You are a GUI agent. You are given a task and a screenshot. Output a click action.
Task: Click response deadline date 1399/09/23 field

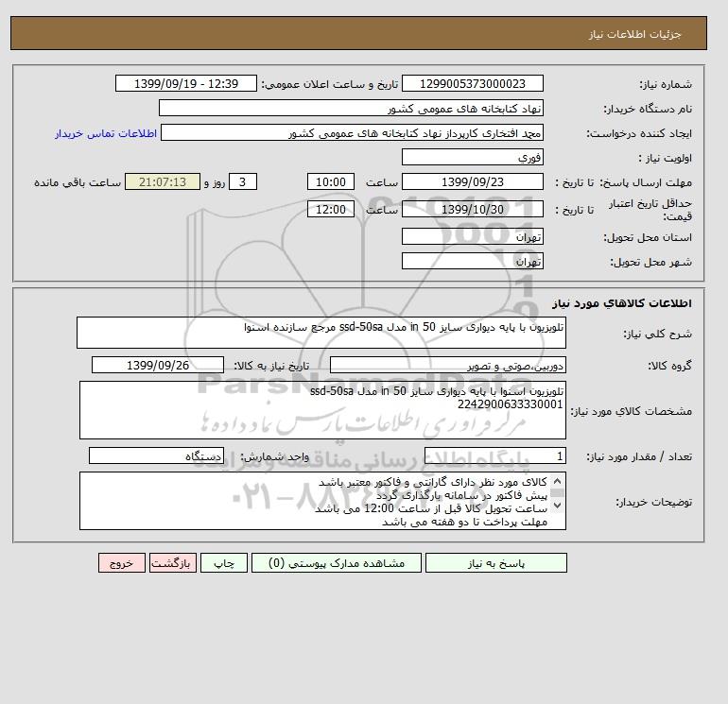pyautogui.click(x=472, y=182)
